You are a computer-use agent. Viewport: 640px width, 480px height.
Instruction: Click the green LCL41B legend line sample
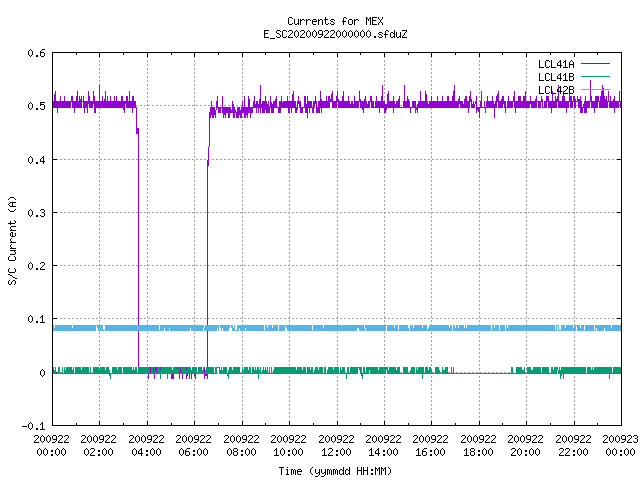coord(595,76)
